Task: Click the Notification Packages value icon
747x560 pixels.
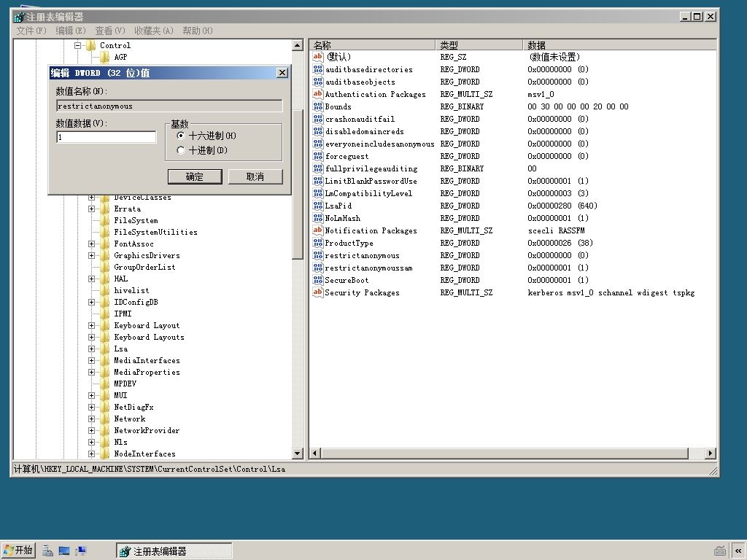Action: point(318,230)
